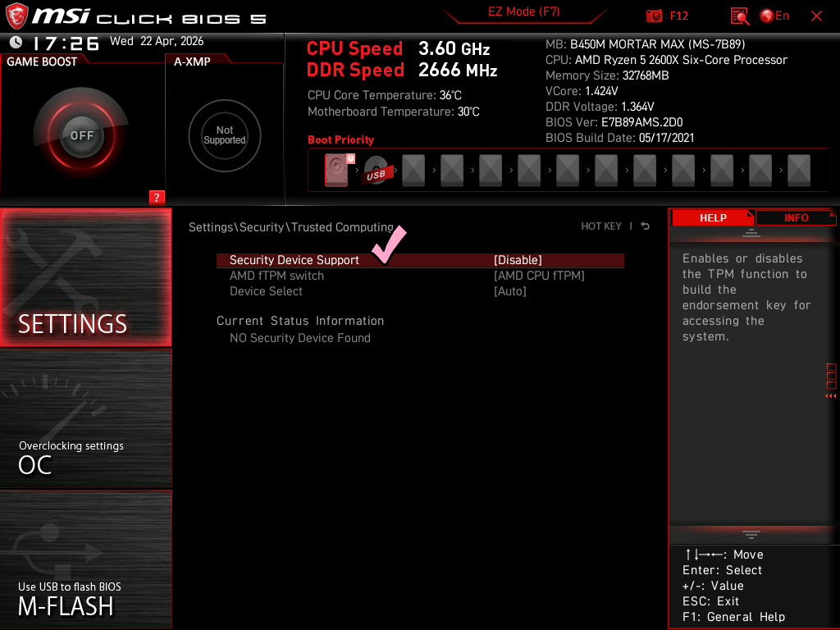Switch to EZ Mode (F7)
The width and height of the screenshot is (840, 630).
523,11
